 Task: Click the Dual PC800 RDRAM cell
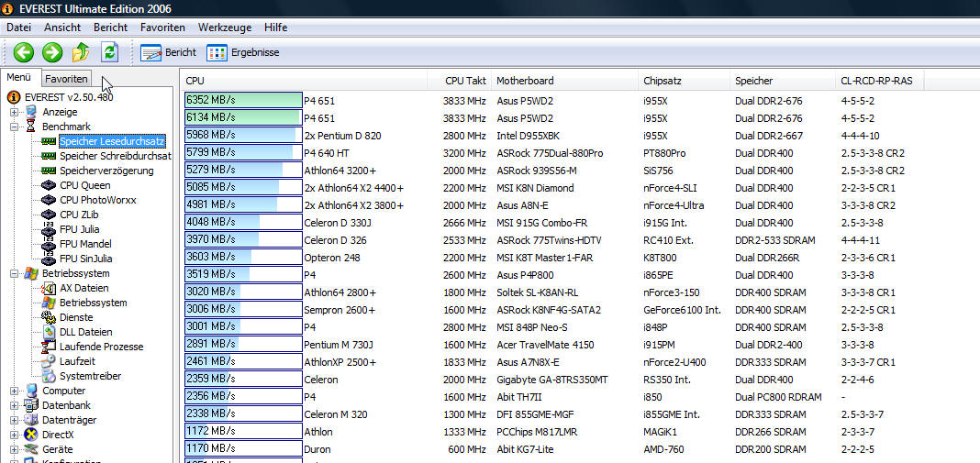[778, 397]
